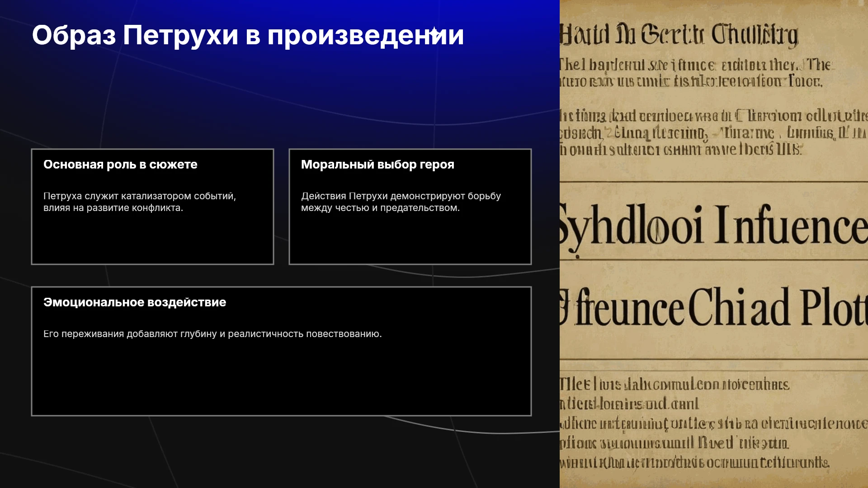Screen dimensions: 868x488
Task: Click the word "Петрухи" in the title
Action: coord(180,35)
